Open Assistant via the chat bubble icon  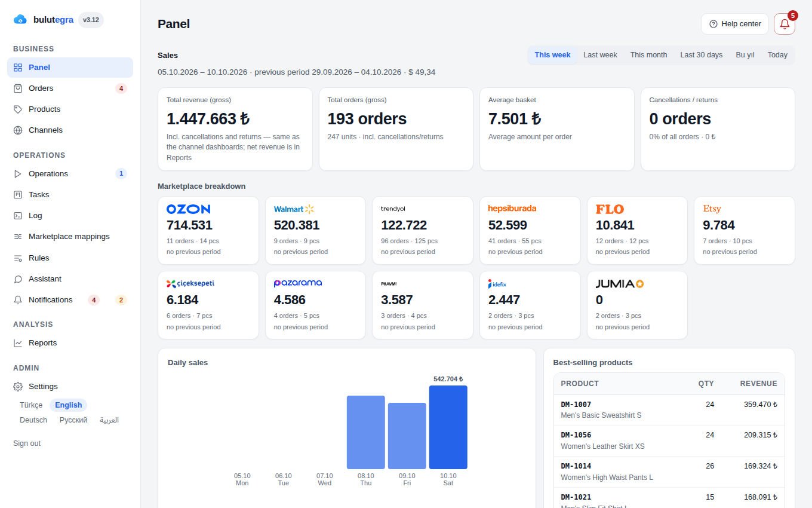point(18,279)
